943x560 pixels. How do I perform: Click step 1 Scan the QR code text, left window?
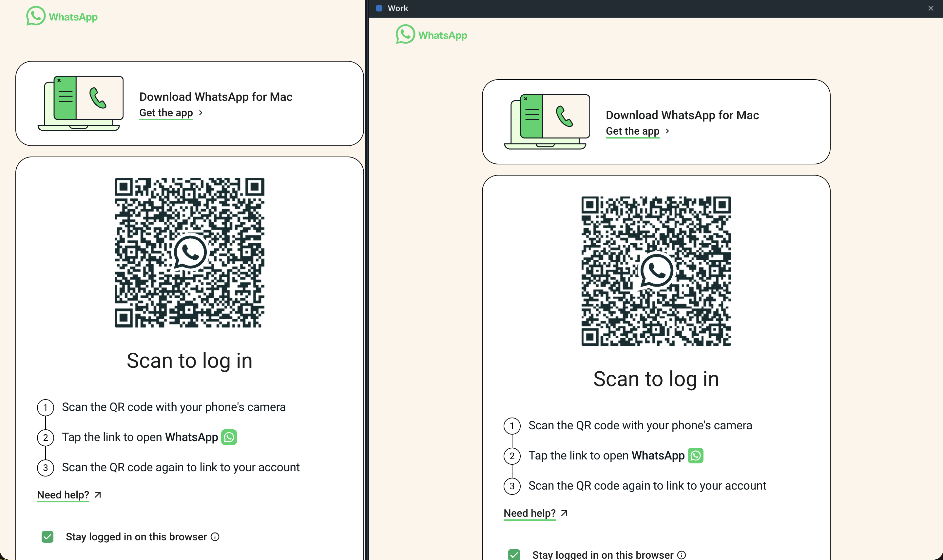pos(174,407)
